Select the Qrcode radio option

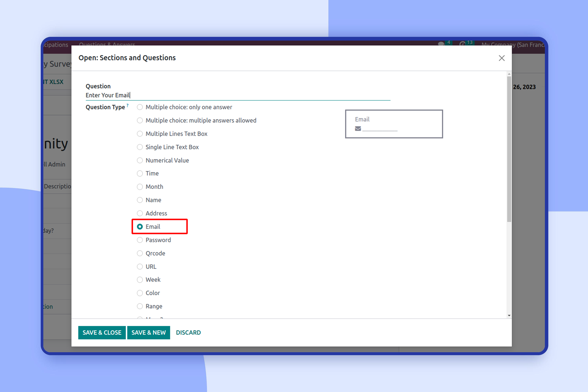click(x=140, y=253)
